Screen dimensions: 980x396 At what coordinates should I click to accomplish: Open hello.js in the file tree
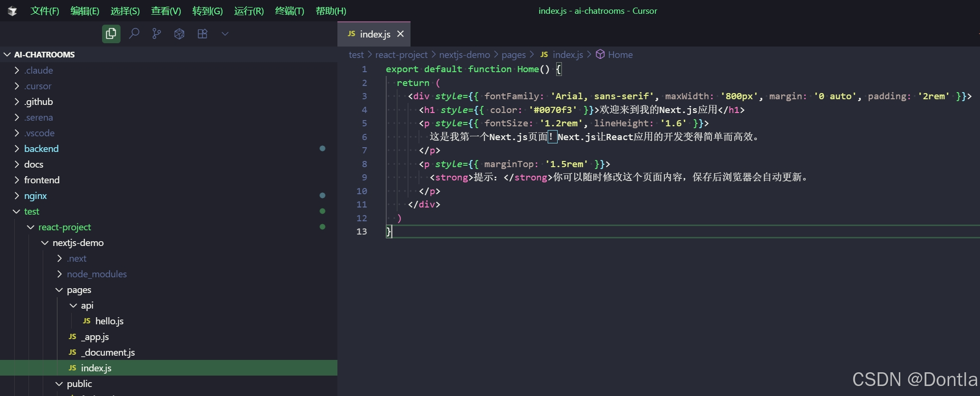tap(168, 321)
